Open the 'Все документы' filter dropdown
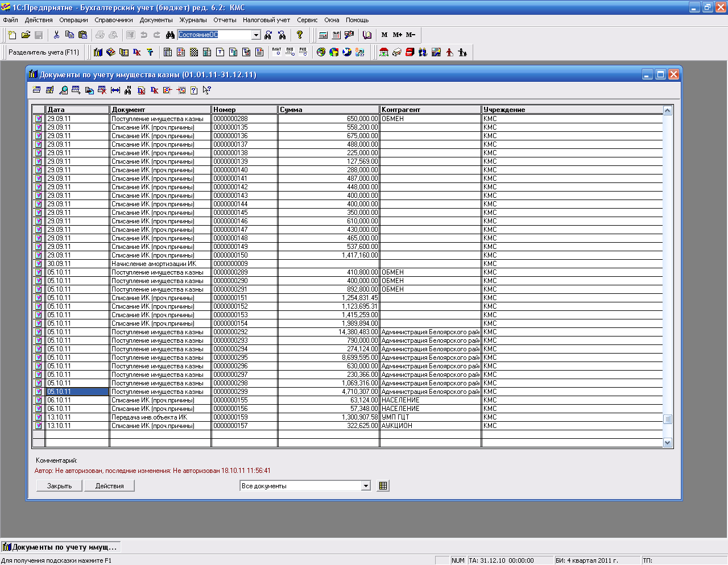This screenshot has width=728, height=565. click(366, 486)
